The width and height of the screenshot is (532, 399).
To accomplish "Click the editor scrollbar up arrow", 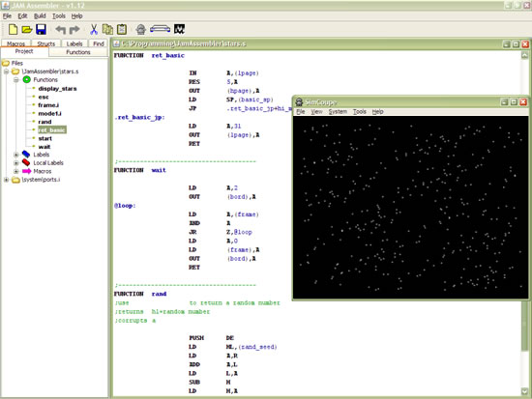I will (524, 55).
